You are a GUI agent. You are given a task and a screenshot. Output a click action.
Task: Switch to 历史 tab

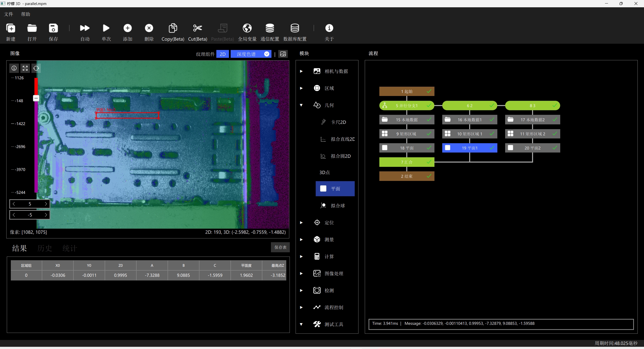tap(45, 248)
